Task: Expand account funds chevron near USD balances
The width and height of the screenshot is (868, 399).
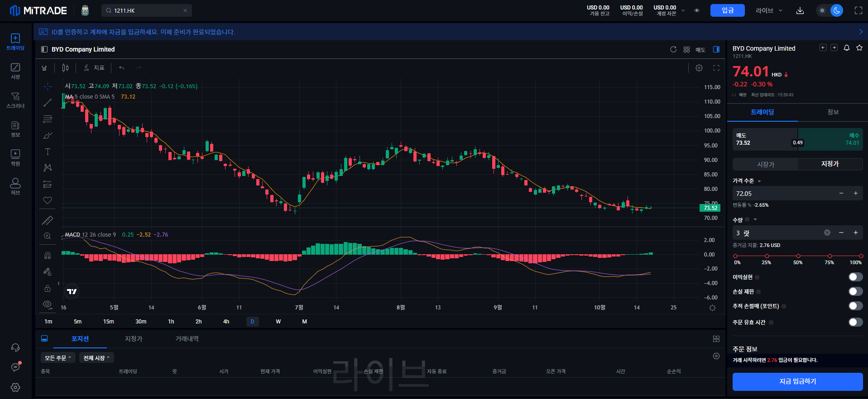Action: [683, 10]
